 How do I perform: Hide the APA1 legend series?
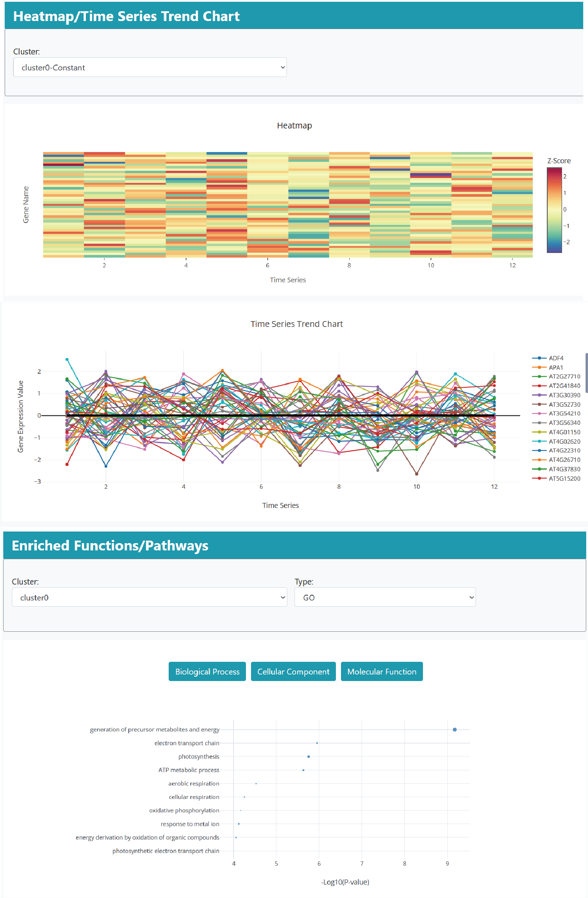click(x=556, y=368)
